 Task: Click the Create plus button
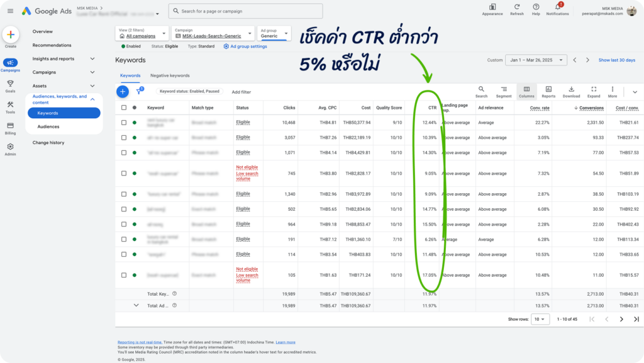click(11, 35)
